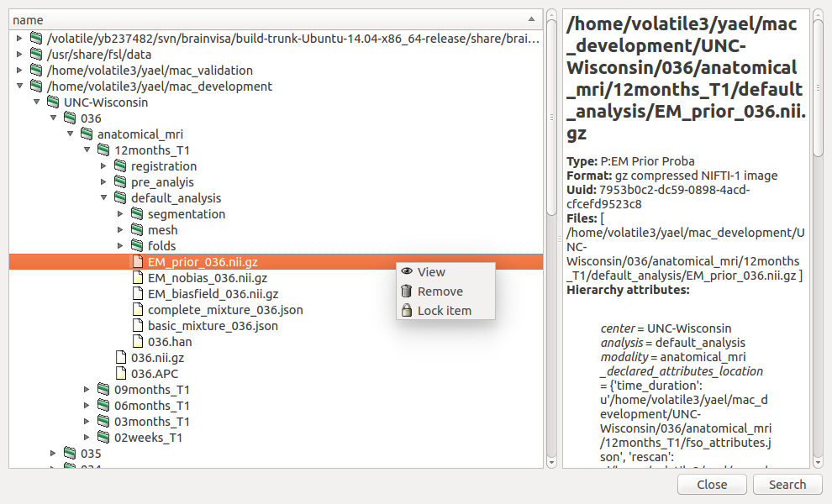Click the padlock icon for Lock item
The image size is (832, 504).
tap(407, 311)
